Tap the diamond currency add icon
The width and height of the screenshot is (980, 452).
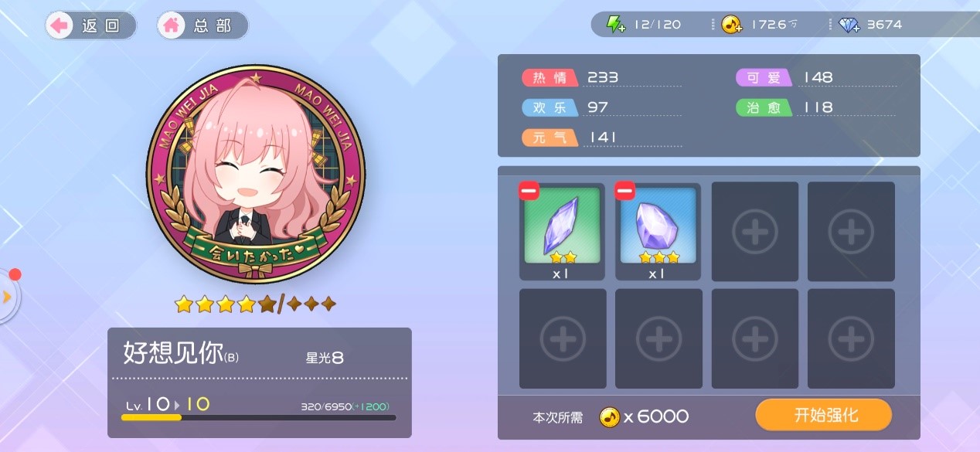click(849, 25)
